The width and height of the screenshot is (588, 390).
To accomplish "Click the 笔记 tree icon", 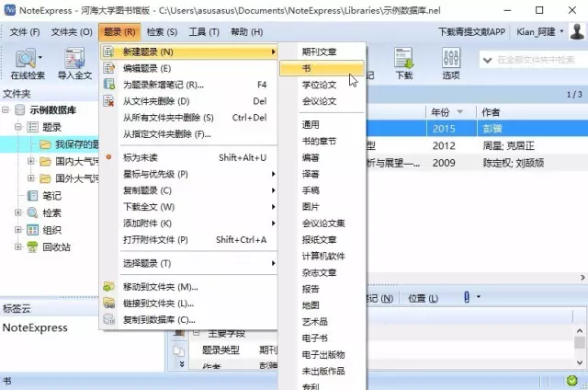I will (x=33, y=196).
